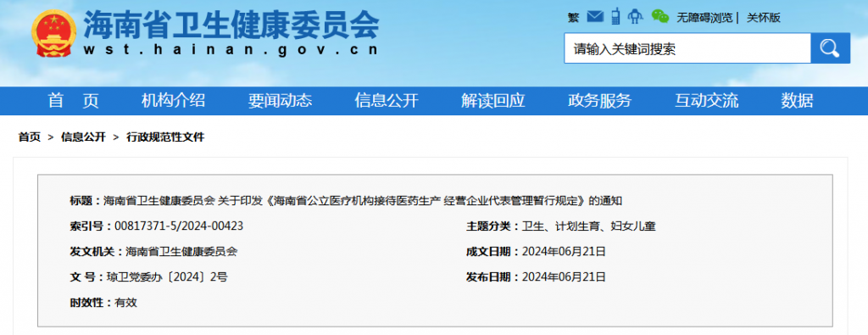Click the search magnifier button

tap(830, 48)
